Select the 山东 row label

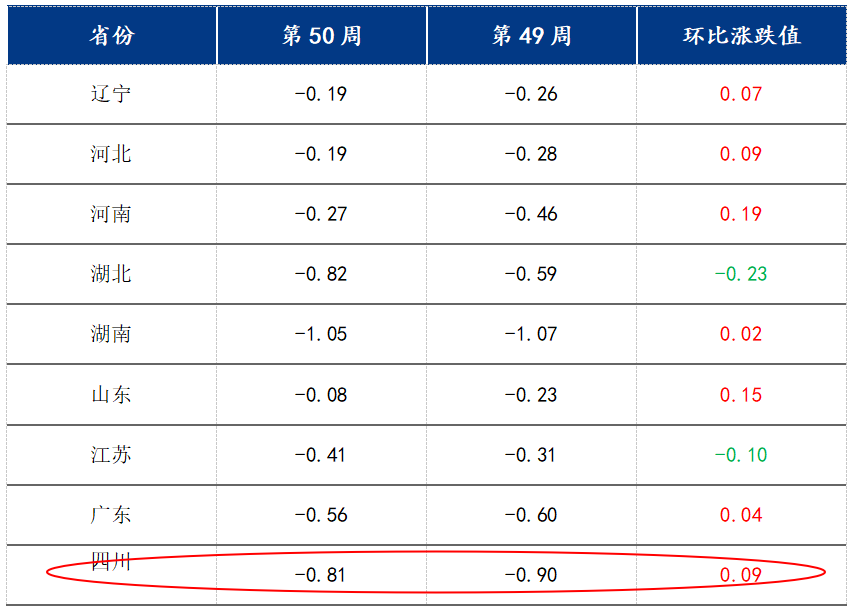pyautogui.click(x=111, y=394)
